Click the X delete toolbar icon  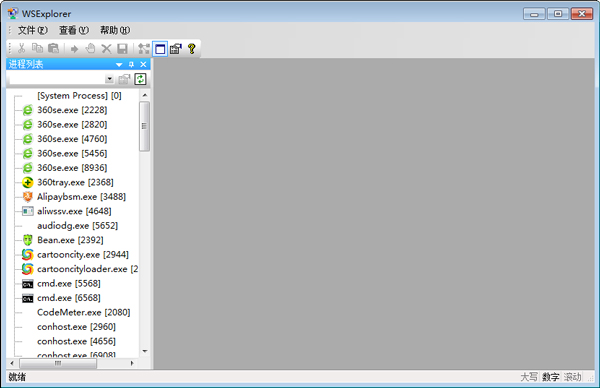(106, 49)
